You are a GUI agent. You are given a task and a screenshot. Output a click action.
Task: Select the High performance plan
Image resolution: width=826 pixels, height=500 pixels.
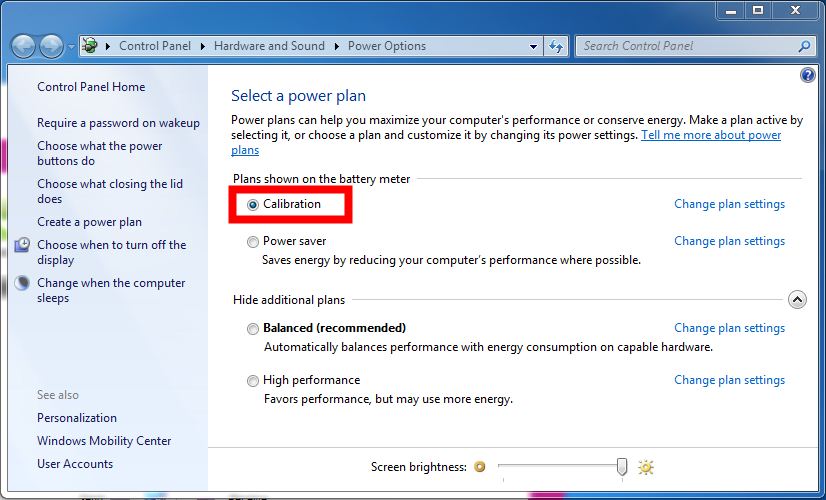[x=253, y=380]
